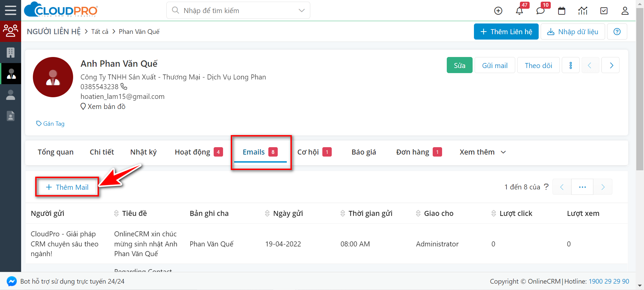This screenshot has width=644, height=290.
Task: Sort by Tiêu đề column icon
Action: click(116, 214)
